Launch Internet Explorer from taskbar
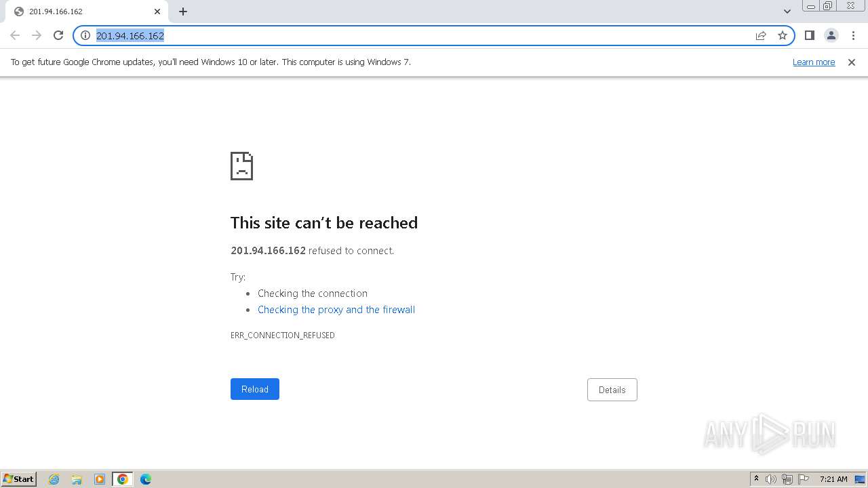 coord(54,479)
